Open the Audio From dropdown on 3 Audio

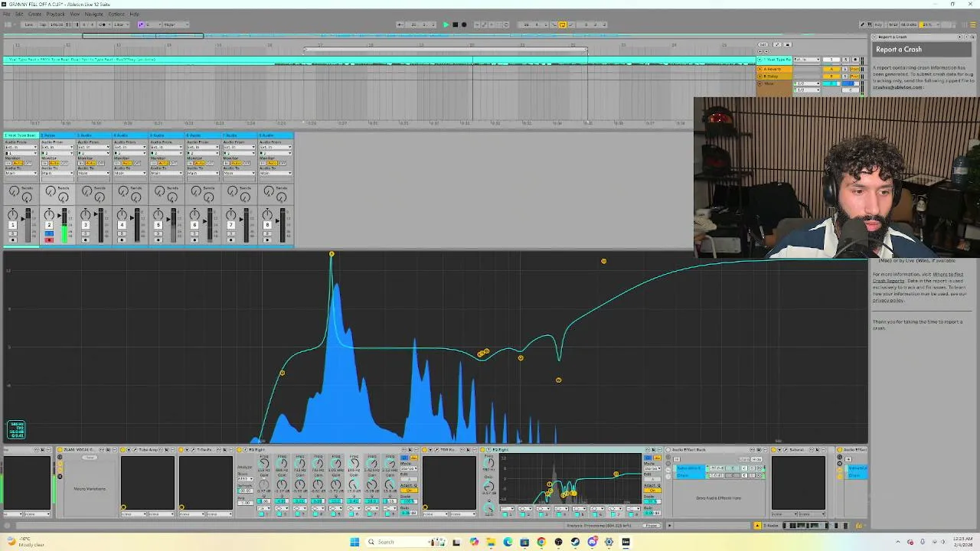click(x=93, y=147)
